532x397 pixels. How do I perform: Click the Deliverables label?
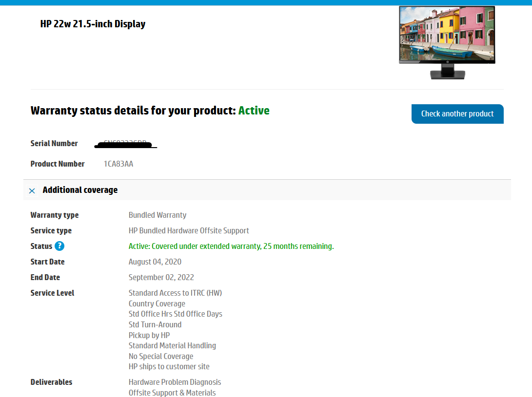51,382
